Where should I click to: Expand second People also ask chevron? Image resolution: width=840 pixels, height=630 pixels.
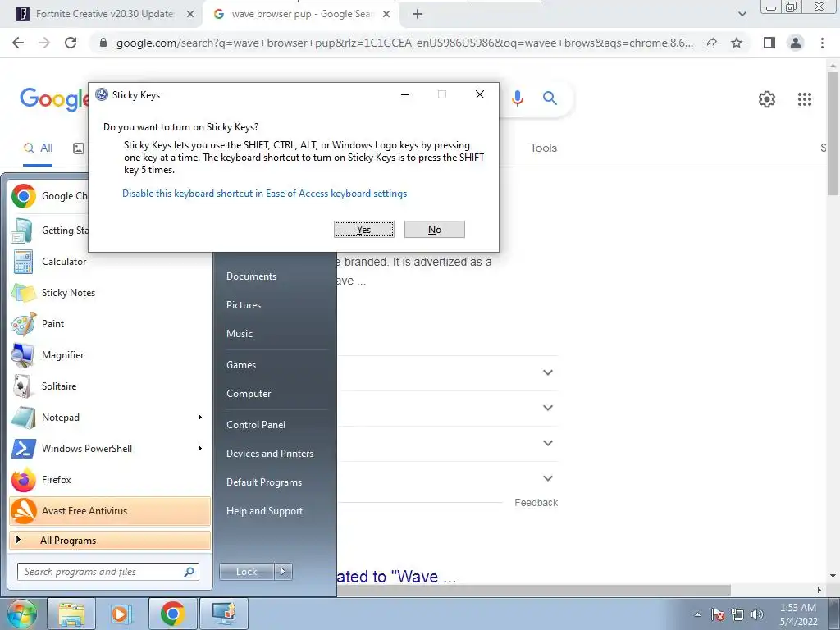click(547, 408)
